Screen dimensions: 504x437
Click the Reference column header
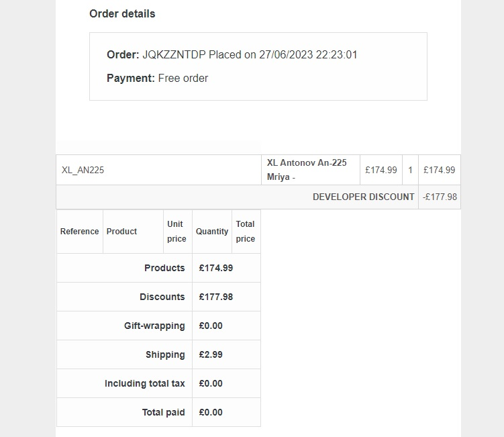click(x=79, y=232)
